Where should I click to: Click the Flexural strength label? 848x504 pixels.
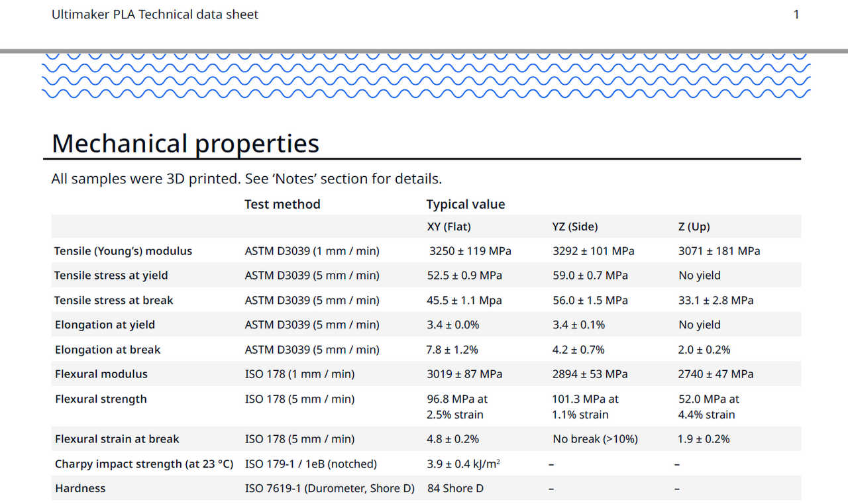coord(101,399)
